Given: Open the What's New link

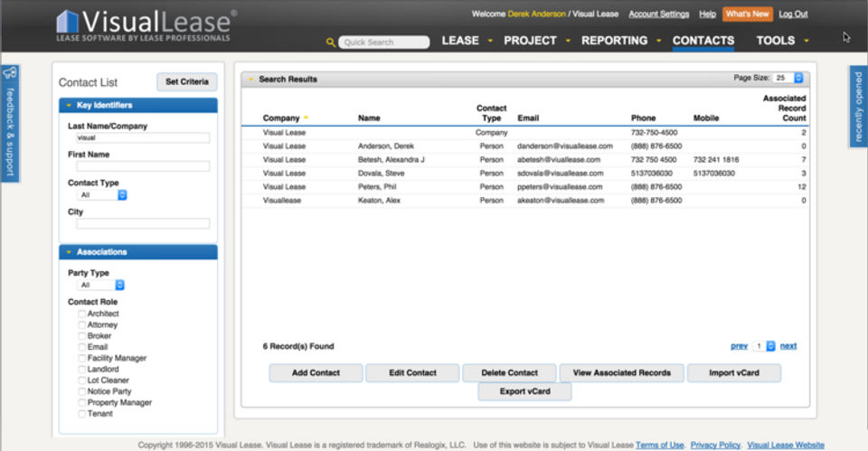Looking at the screenshot, I should pyautogui.click(x=748, y=14).
